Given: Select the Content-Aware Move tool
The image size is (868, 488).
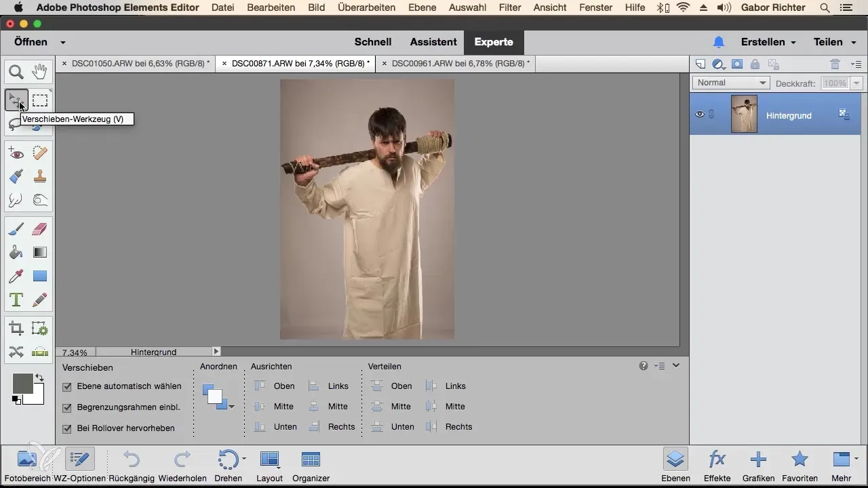Looking at the screenshot, I should pos(16,352).
